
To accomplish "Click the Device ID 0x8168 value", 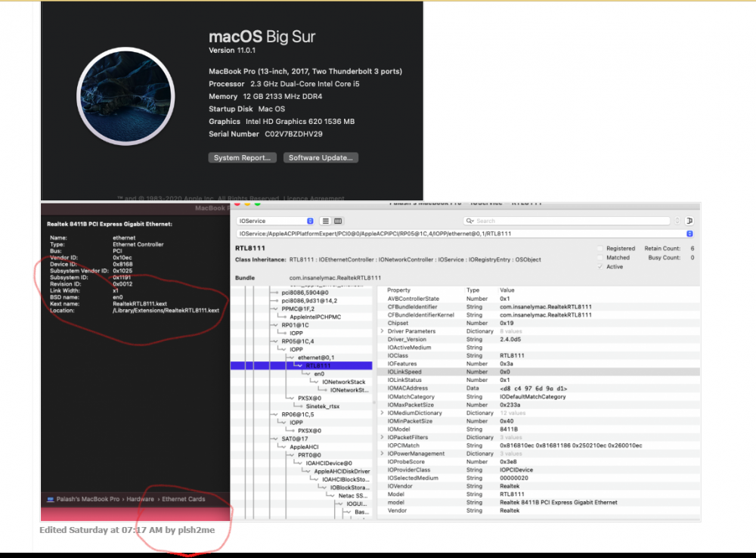I will click(122, 265).
